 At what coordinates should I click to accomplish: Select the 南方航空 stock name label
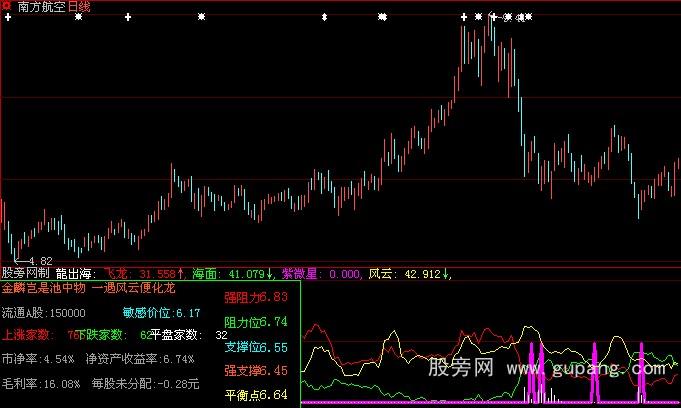(x=42, y=7)
